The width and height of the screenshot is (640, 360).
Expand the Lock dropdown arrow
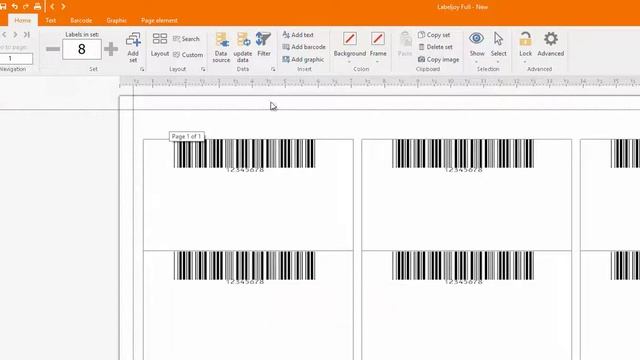[x=525, y=62]
